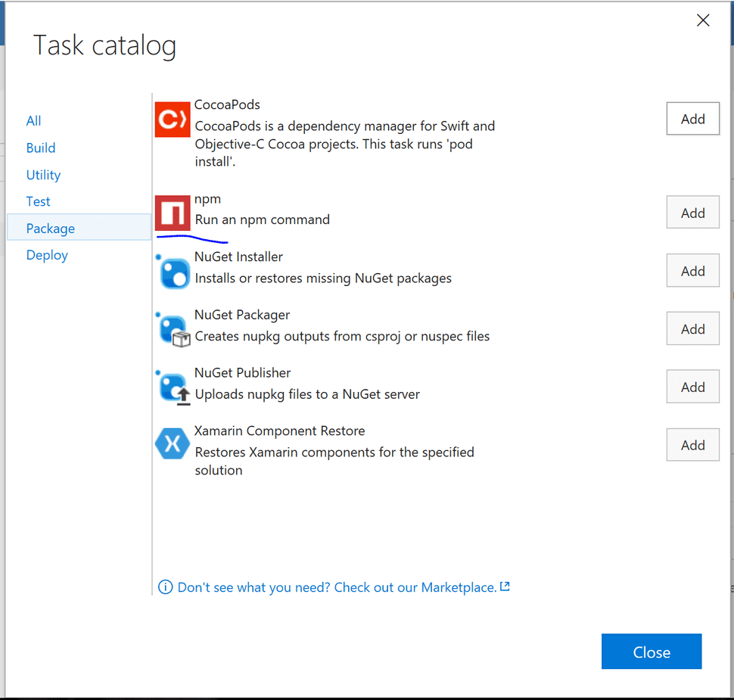Click the 'NuGet Installer' title
Screen dimensions: 734x700
pos(238,257)
